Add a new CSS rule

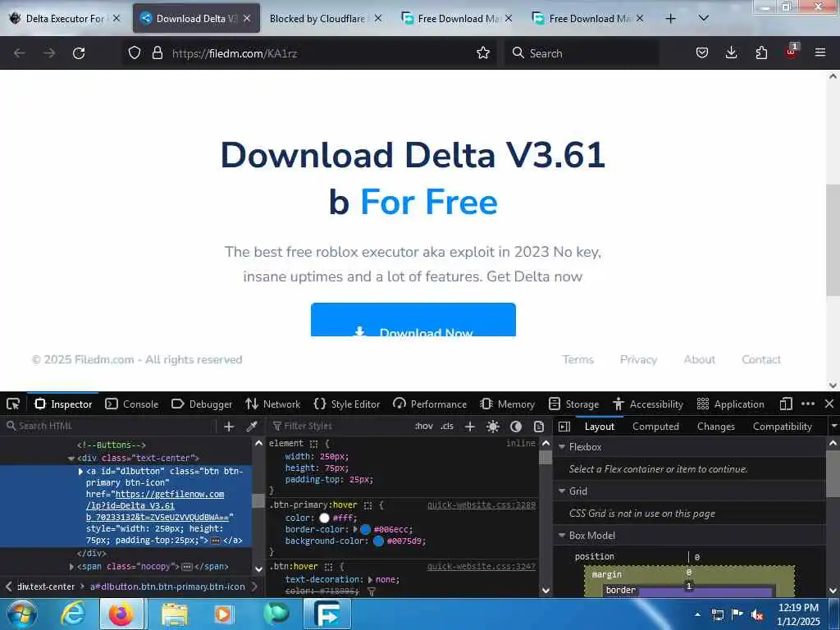point(470,427)
